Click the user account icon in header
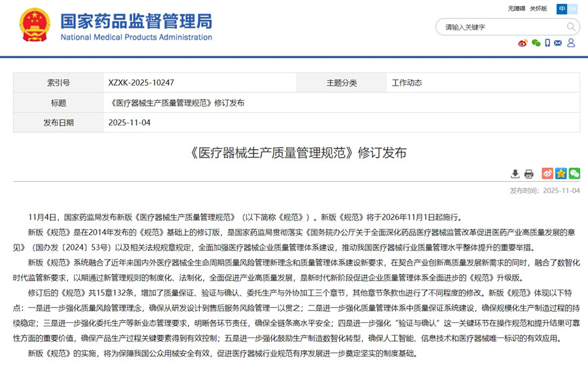 [x=571, y=43]
